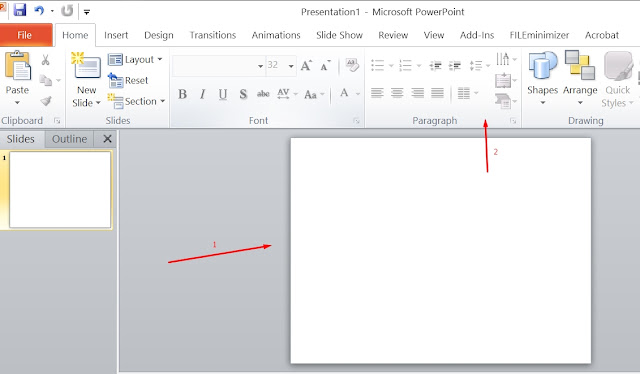This screenshot has height=374, width=640.
Task: Open the Transitions tab
Action: click(213, 35)
